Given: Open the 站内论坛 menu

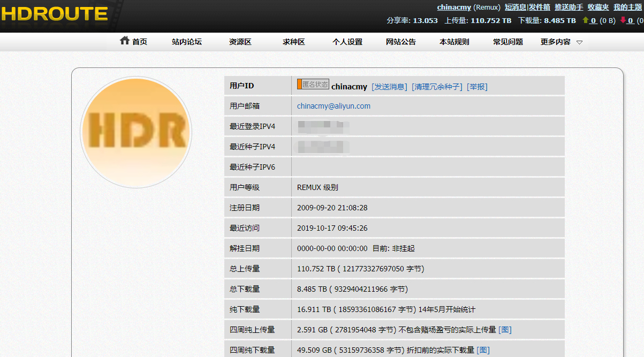Looking at the screenshot, I should coord(187,42).
